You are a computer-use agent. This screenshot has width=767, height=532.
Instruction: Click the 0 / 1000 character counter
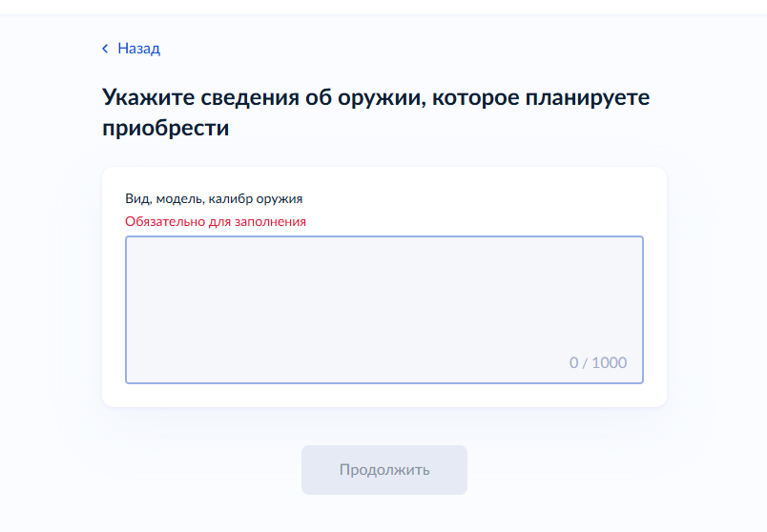[598, 362]
